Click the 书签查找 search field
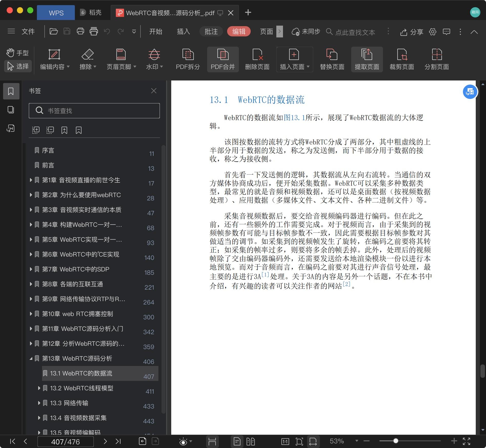The image size is (486, 448). [x=94, y=111]
